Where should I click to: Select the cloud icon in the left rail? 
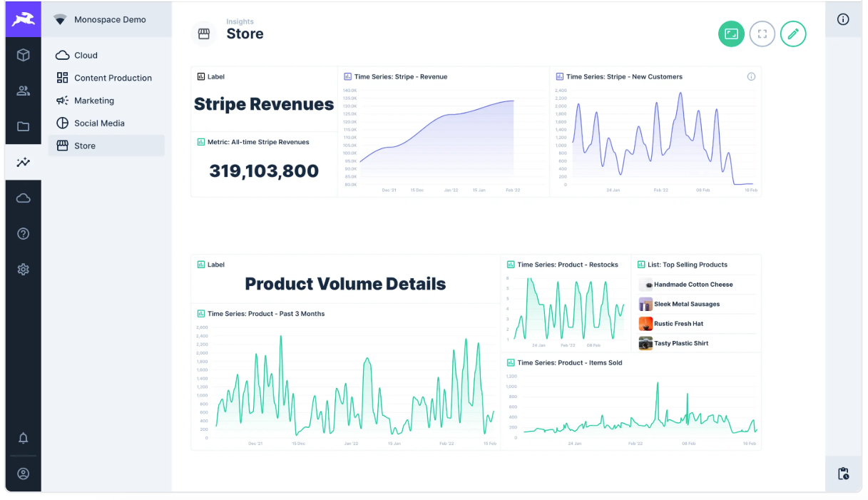[x=23, y=198]
